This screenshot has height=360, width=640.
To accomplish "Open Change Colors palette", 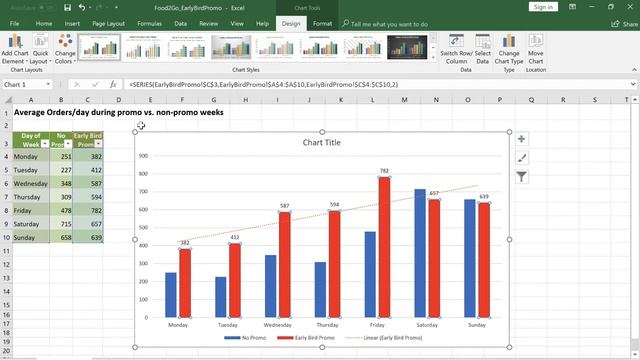I will tap(65, 49).
